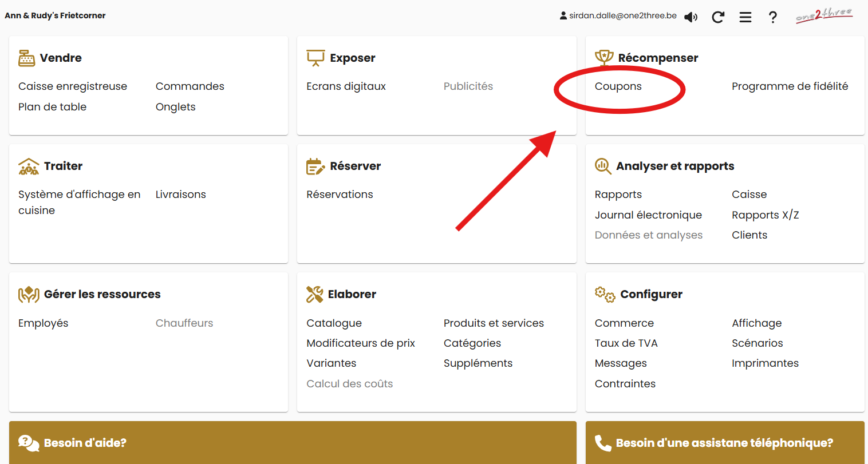The width and height of the screenshot is (868, 464).
Task: Open Caisse enregistreuse
Action: [73, 86]
